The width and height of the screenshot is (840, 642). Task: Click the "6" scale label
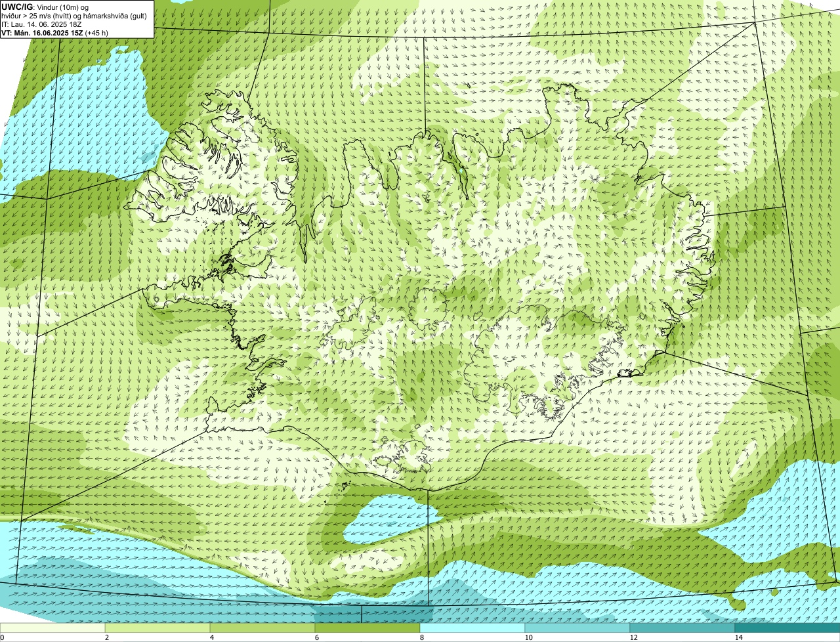coord(316,637)
